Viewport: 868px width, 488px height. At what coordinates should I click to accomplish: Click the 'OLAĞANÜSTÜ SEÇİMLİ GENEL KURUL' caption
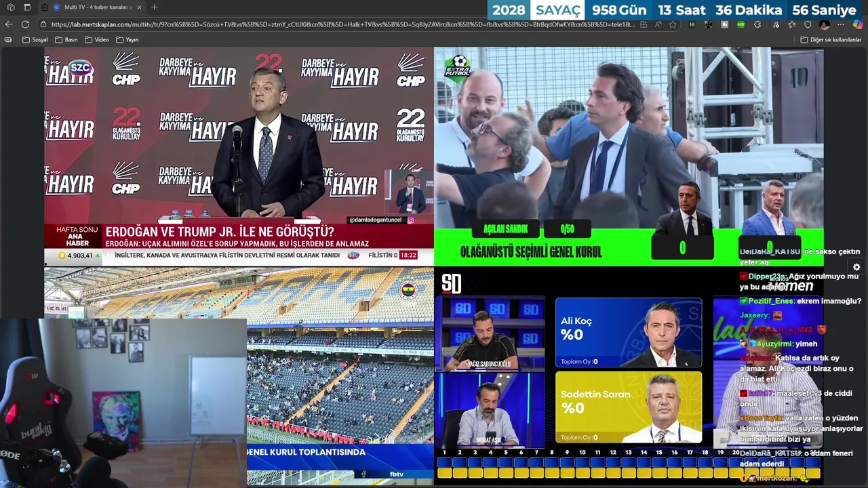pos(531,252)
